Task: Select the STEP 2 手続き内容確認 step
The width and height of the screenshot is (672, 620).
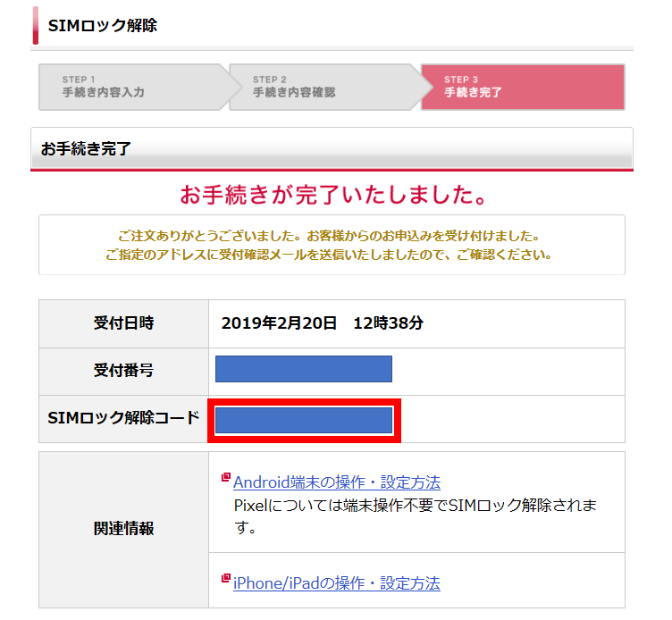Action: (324, 87)
